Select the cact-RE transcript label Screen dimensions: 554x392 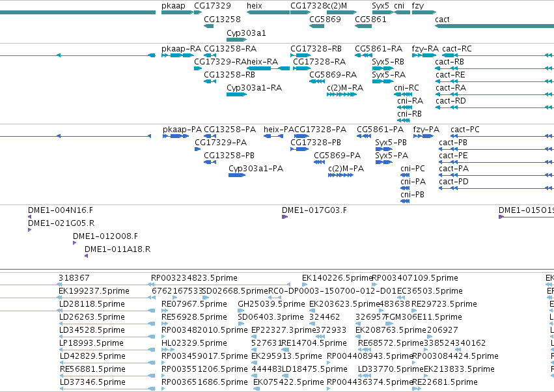(x=450, y=75)
